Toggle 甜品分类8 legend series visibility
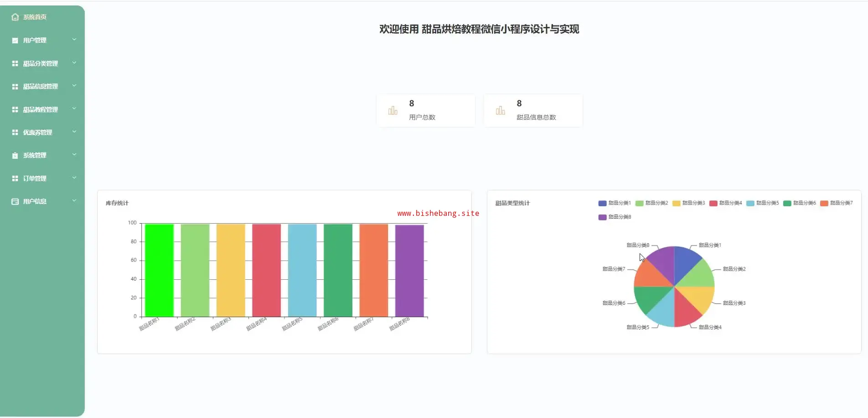This screenshot has height=418, width=868. coord(615,217)
